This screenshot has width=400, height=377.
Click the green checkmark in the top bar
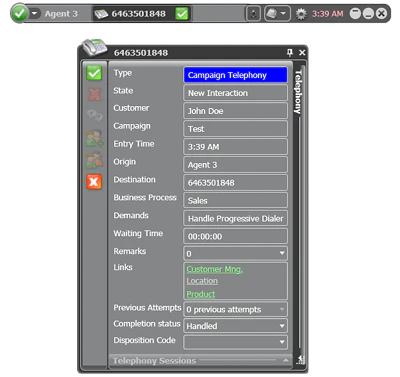[x=182, y=14]
